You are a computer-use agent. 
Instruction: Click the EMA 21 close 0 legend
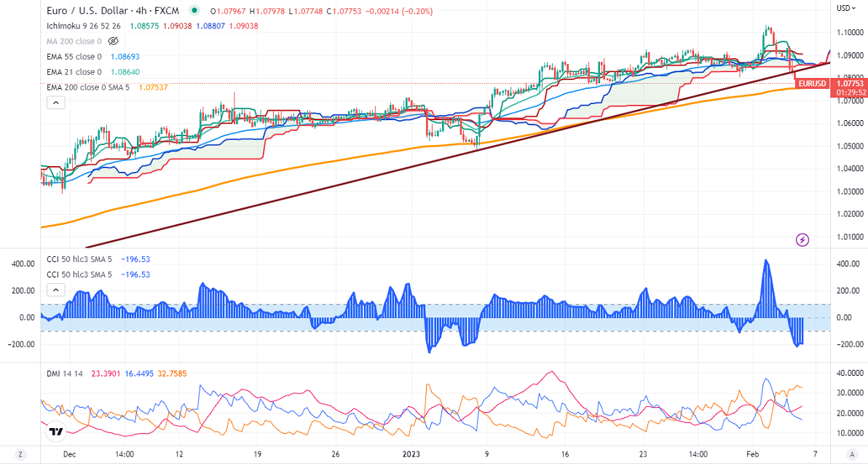(74, 71)
